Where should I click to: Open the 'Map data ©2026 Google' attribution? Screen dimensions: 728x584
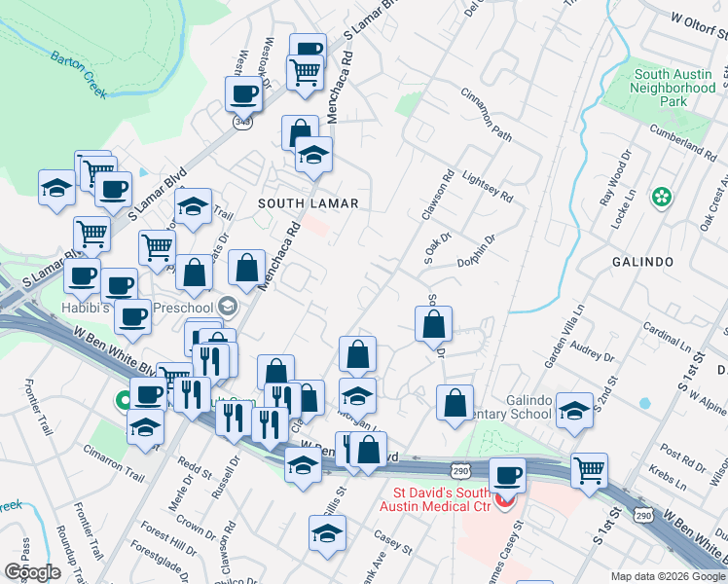[x=669, y=576]
